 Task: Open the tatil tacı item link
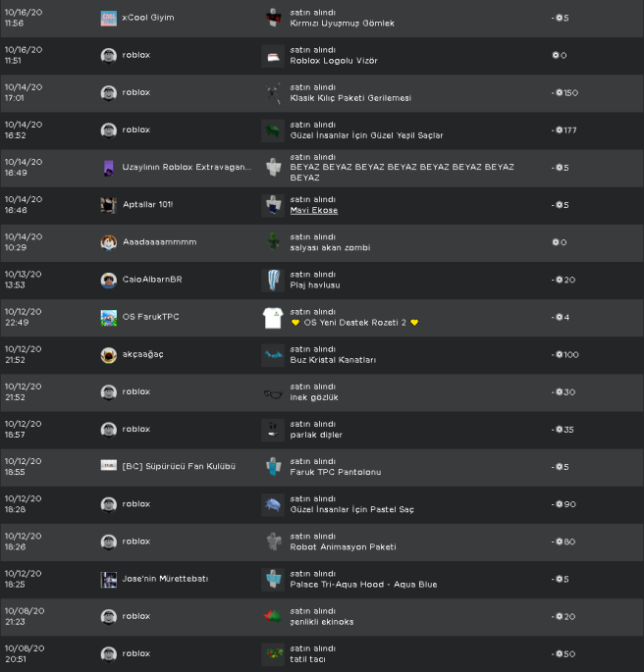coord(308,659)
